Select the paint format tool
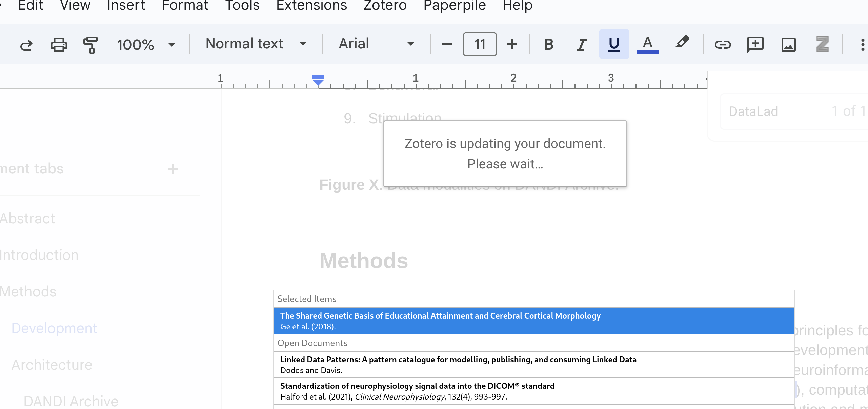This screenshot has height=409, width=868. pos(90,44)
